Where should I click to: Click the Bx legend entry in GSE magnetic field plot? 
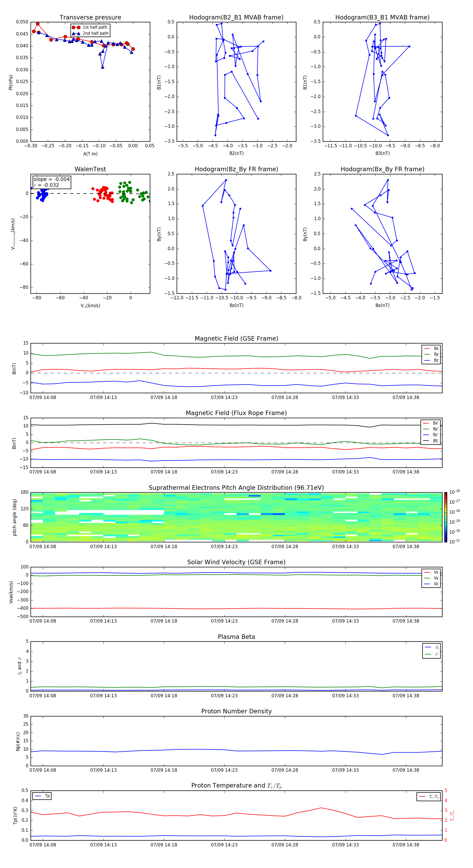click(431, 349)
